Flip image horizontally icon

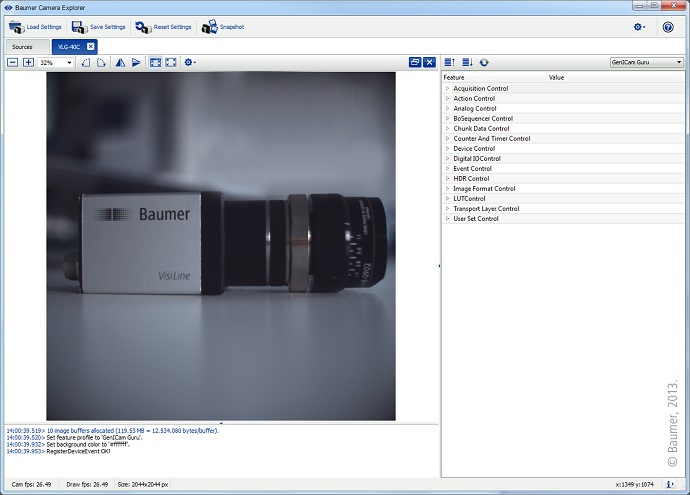tap(120, 62)
